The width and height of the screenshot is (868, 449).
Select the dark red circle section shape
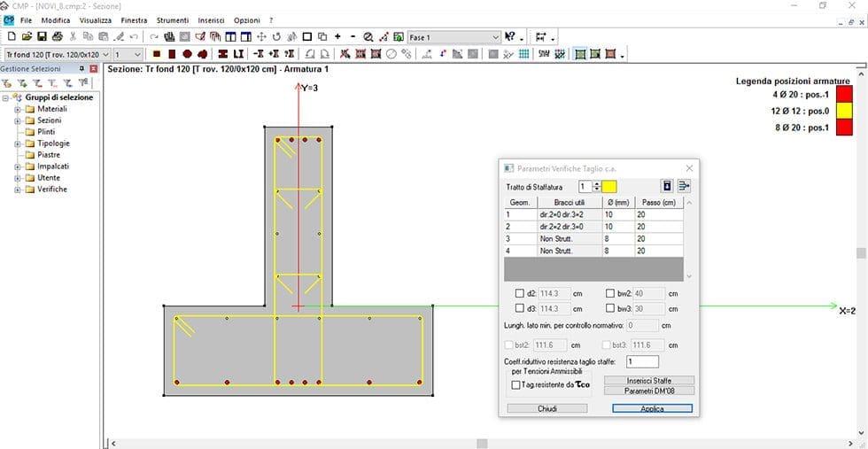click(x=187, y=54)
